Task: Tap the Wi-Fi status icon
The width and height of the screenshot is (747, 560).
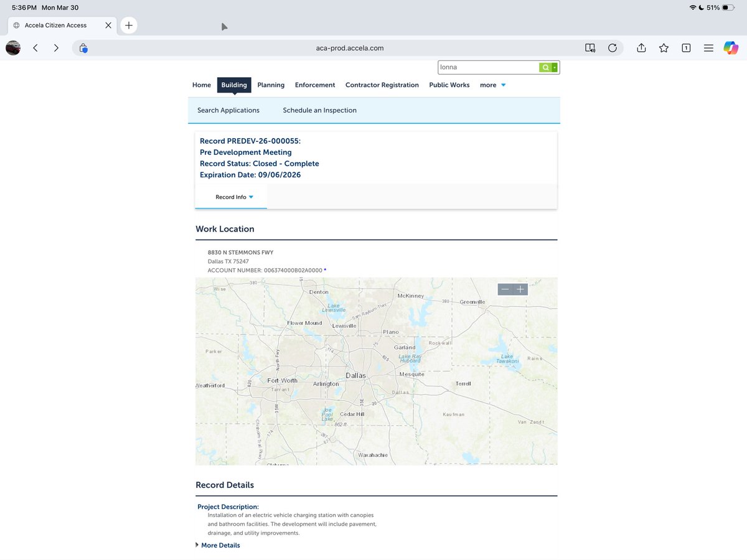Action: 693,7
